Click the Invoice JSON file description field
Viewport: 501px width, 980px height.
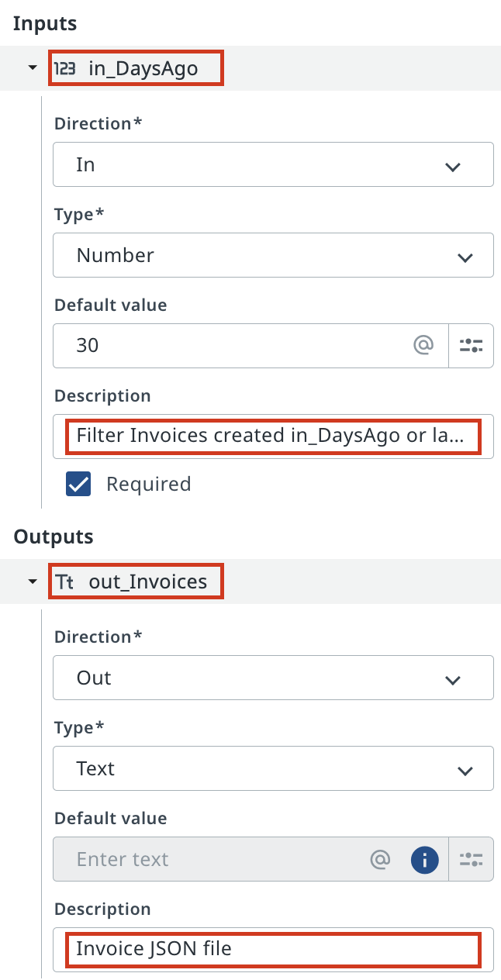pos(273,949)
